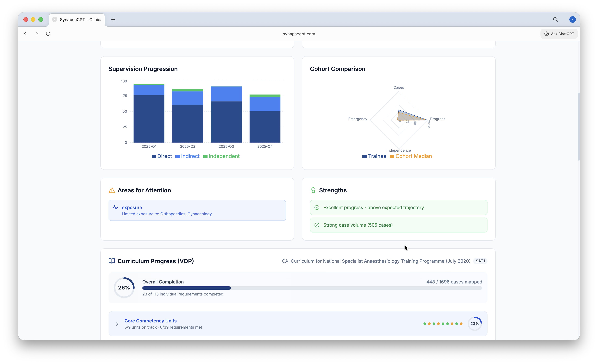Click the Curriculum Progress book icon
This screenshot has width=598, height=364.
click(112, 261)
